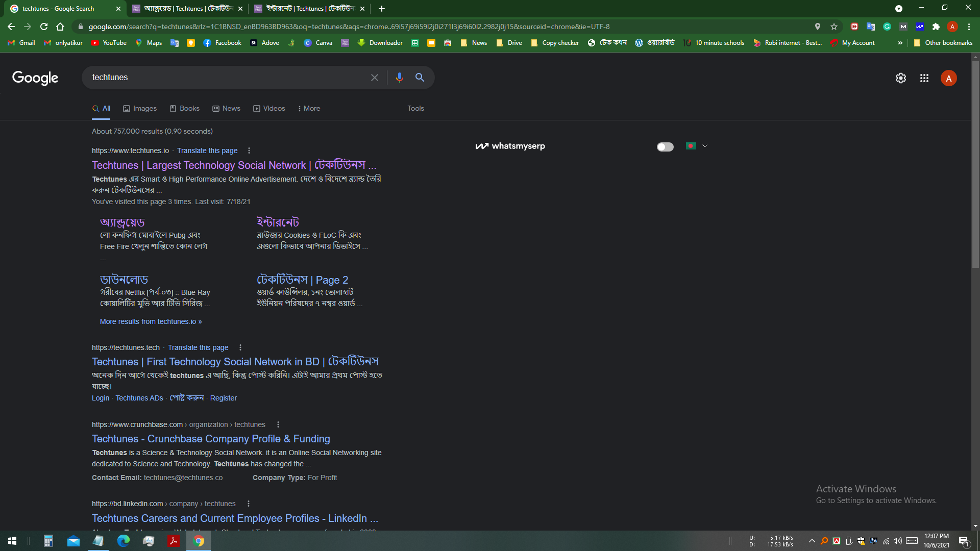Bookmark this page with the star icon
Image resolution: width=980 pixels, height=551 pixels.
coord(834,27)
